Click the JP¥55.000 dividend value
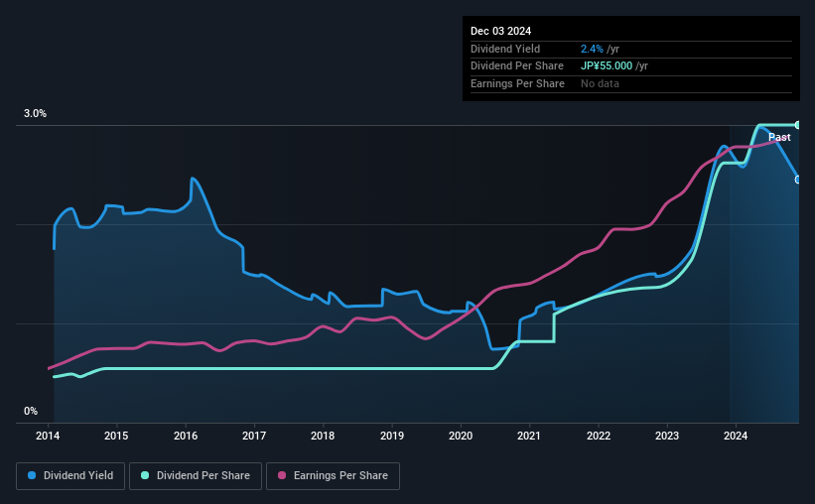Image resolution: width=815 pixels, height=504 pixels. click(607, 66)
